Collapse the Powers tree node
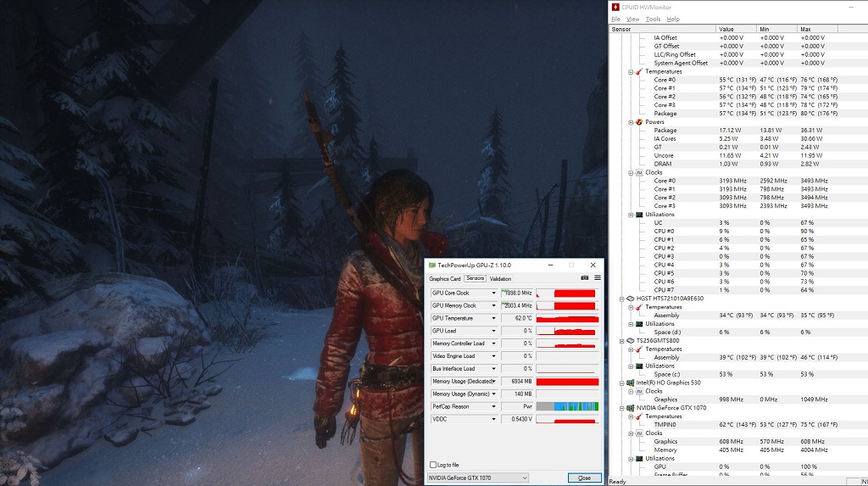Viewport: 868px width, 486px height. pyautogui.click(x=631, y=122)
